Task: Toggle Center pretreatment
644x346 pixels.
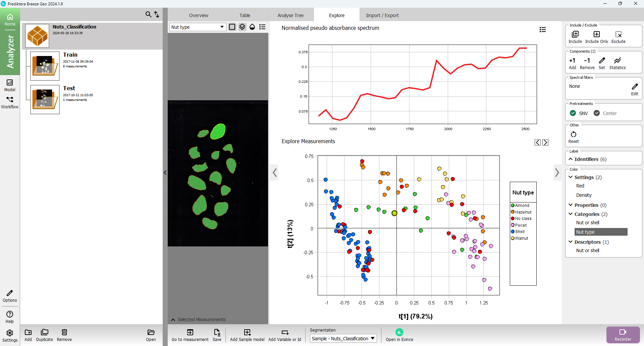Action: pos(597,113)
